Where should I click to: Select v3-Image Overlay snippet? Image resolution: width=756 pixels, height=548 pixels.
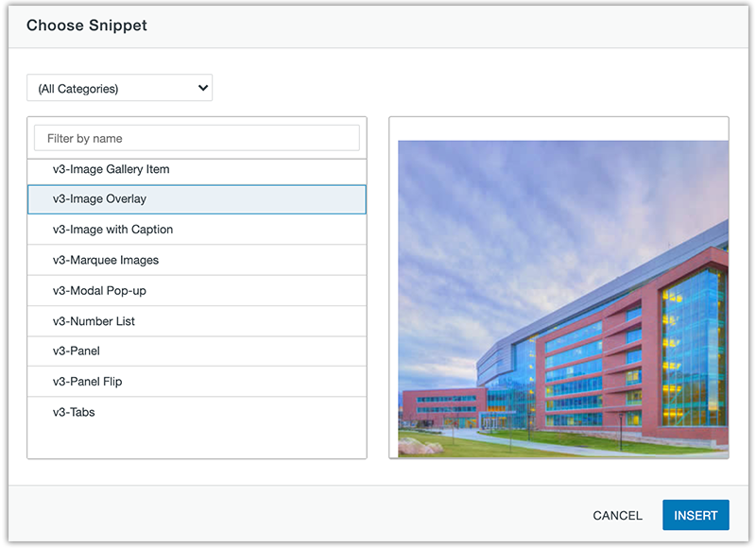197,199
